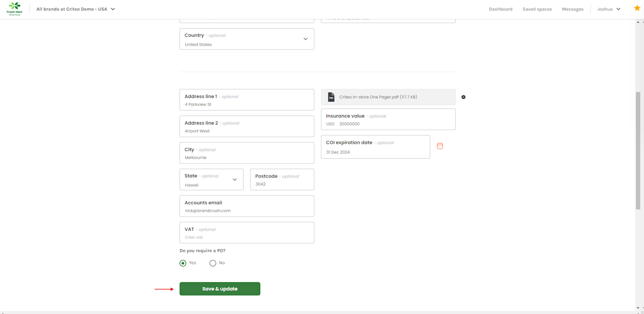This screenshot has height=314, width=644.
Task: Click the Accounts email field
Action: point(247,211)
